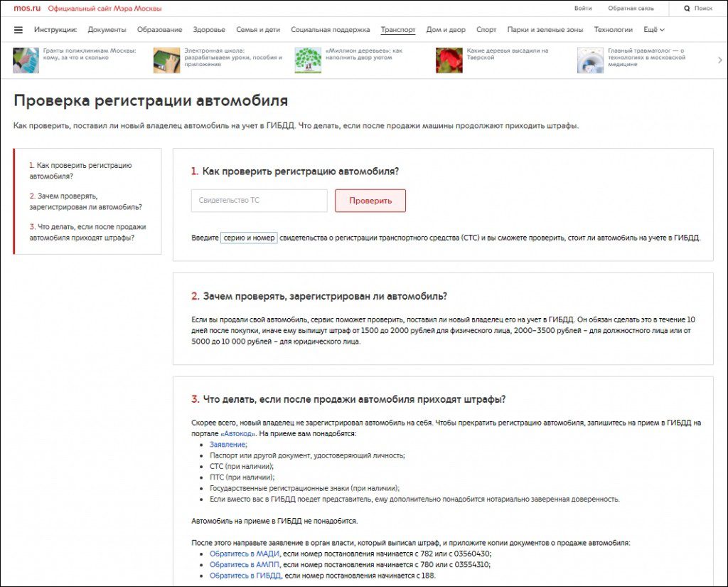Open the polyclinic grants news thumbnail
Screen dimensions: 728x587
(26, 60)
